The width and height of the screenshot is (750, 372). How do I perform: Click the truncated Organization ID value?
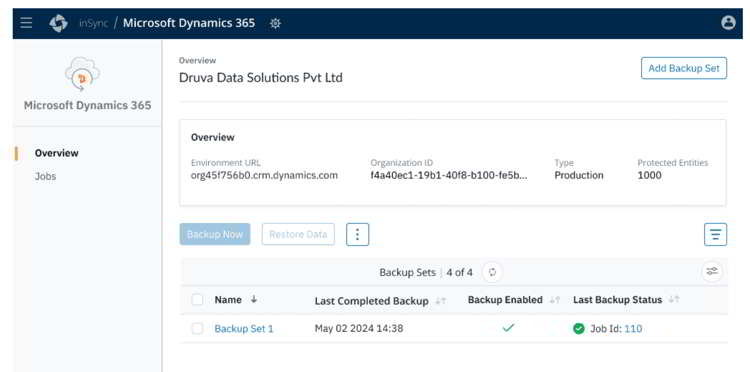449,175
